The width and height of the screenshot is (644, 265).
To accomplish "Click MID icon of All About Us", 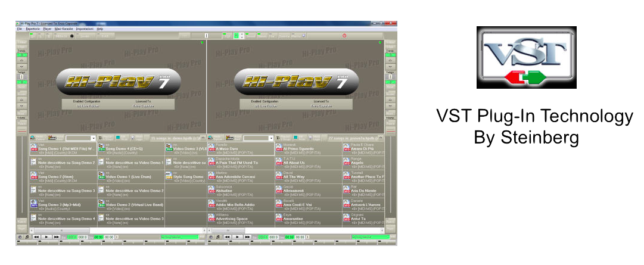I will click(279, 162).
